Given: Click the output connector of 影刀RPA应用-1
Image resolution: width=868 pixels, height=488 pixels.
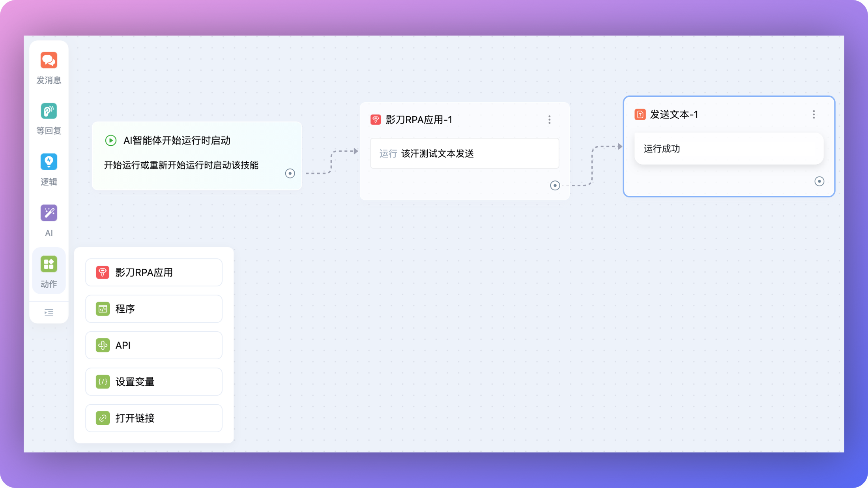Looking at the screenshot, I should 555,185.
